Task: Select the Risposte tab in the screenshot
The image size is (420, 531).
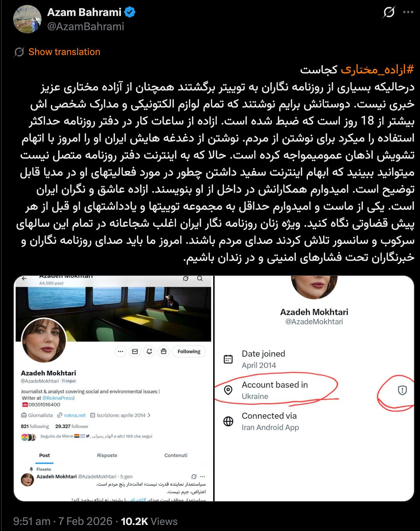Action: pyautogui.click(x=107, y=455)
